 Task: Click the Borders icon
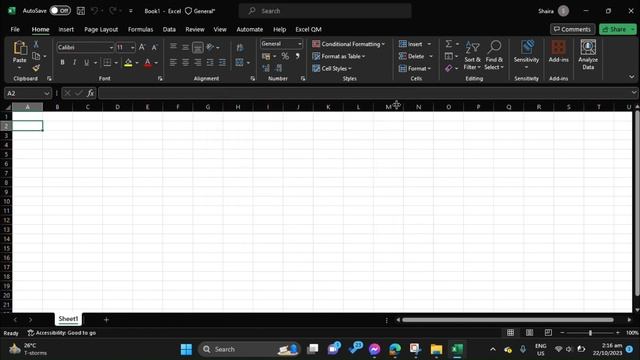[107, 62]
